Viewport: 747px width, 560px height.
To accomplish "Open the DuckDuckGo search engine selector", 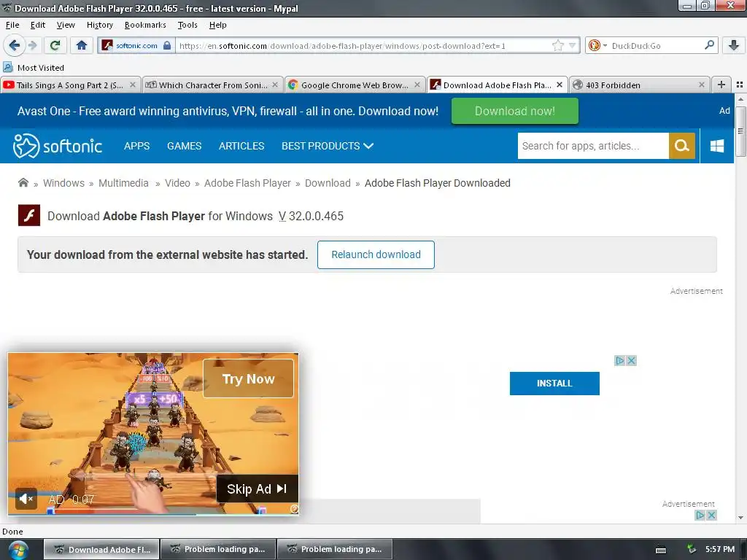I will 597,46.
